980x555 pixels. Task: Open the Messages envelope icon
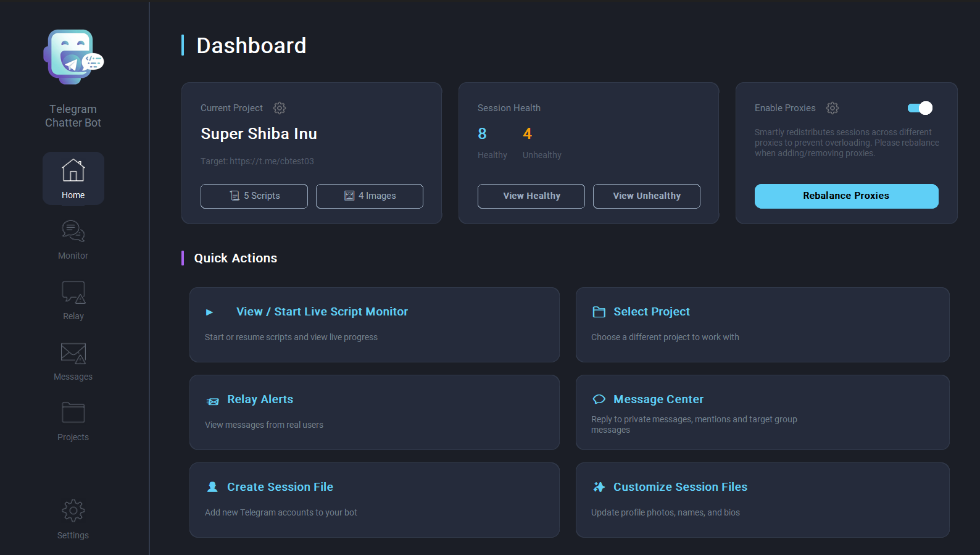pyautogui.click(x=73, y=354)
